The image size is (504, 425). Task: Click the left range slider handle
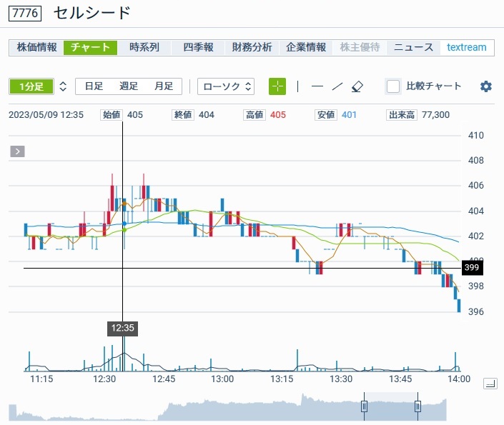pos(364,406)
